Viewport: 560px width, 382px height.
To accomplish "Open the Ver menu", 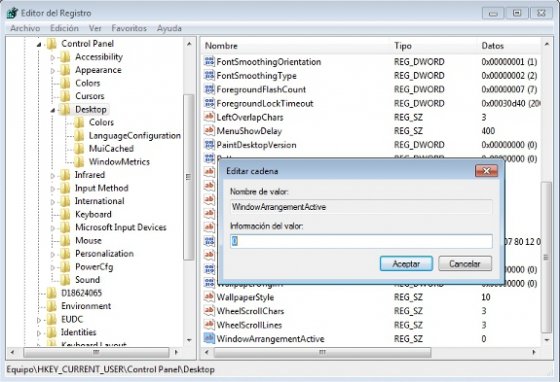I will (x=95, y=28).
